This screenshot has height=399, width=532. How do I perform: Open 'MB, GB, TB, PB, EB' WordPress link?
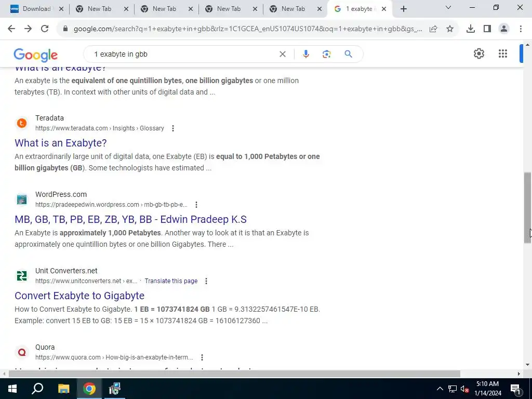[x=130, y=219]
